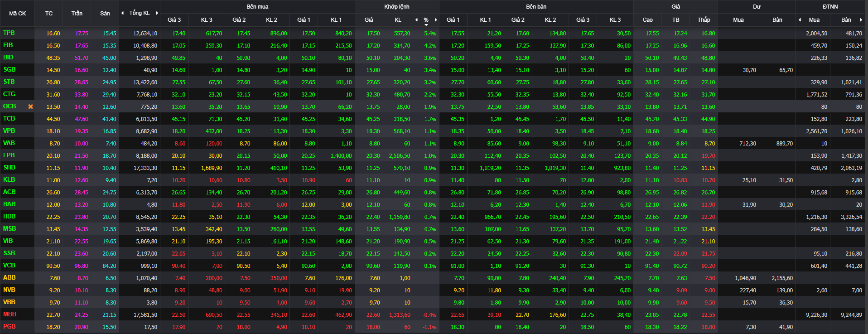The image size is (868, 334).
Task: Click left arrow before ĐTNN Mua header
Action: click(800, 20)
